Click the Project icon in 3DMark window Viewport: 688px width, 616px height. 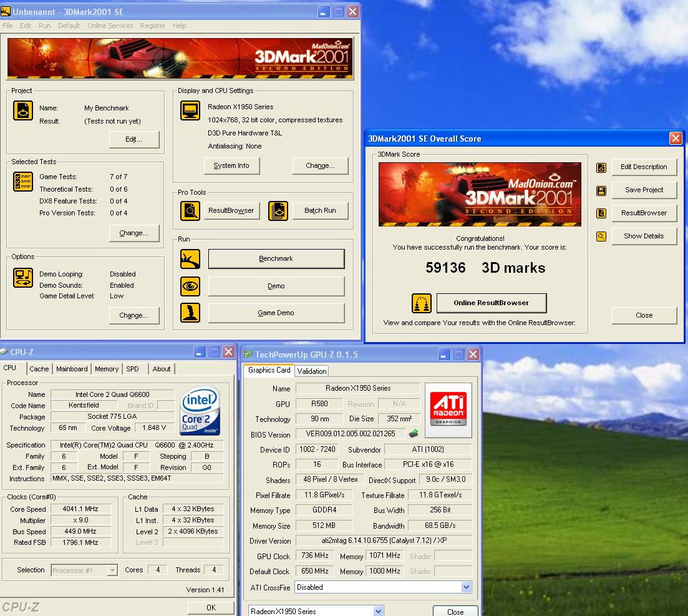(23, 110)
